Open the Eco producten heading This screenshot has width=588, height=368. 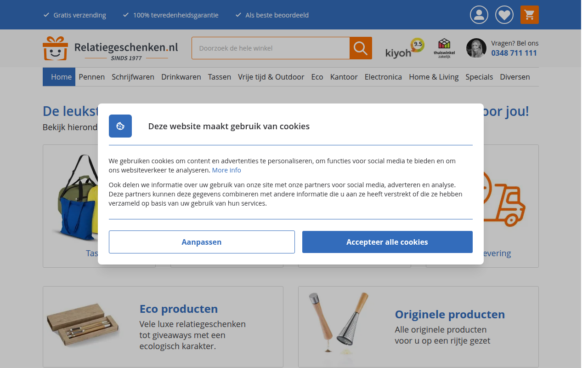coord(179,309)
